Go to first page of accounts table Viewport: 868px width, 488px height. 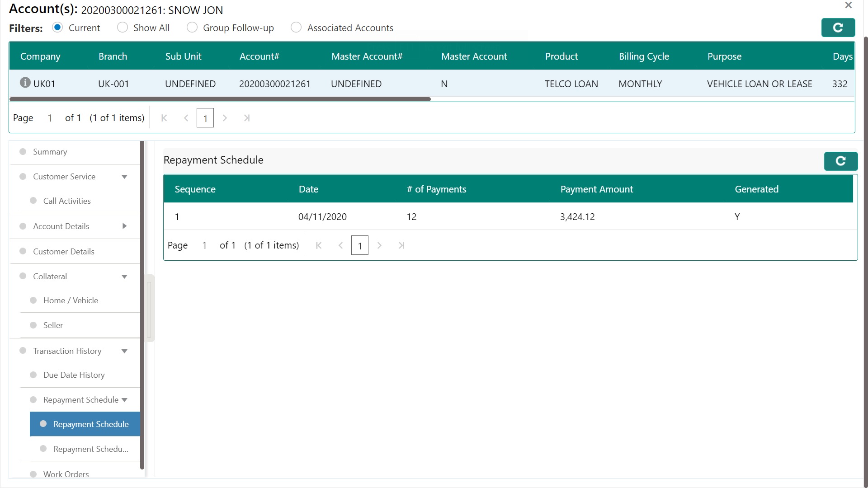(164, 118)
